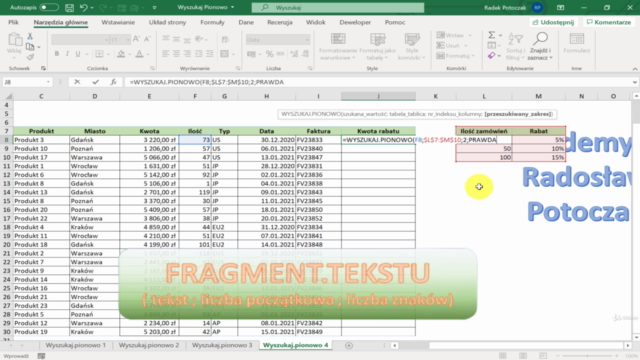Click cell containing FV23840
The height and width of the screenshot is (360, 640).
click(318, 149)
